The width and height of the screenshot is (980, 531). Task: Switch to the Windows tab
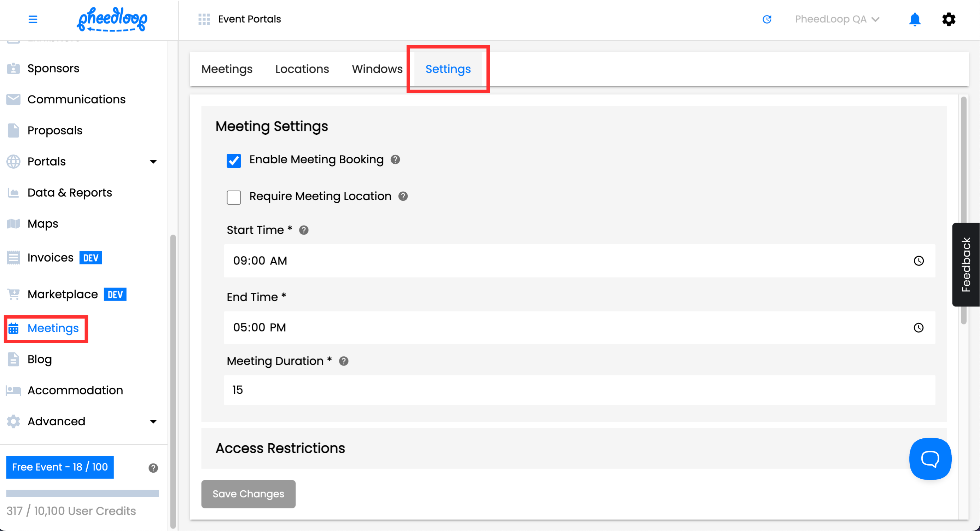point(377,69)
